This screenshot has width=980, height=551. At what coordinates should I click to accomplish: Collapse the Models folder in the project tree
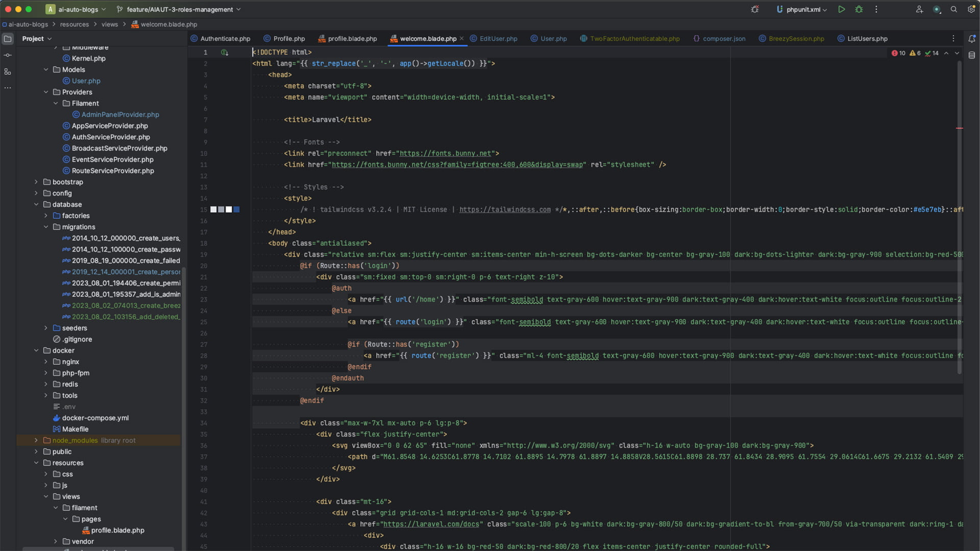click(x=46, y=70)
